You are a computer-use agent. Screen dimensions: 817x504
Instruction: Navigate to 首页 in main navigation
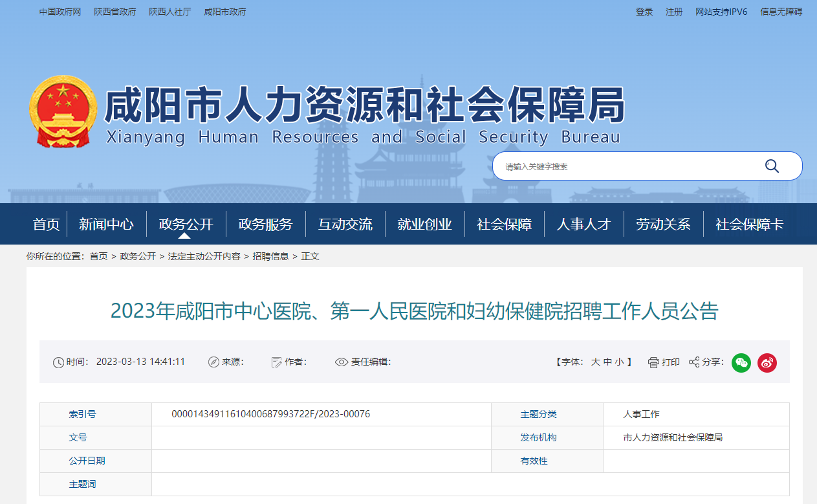tap(46, 225)
